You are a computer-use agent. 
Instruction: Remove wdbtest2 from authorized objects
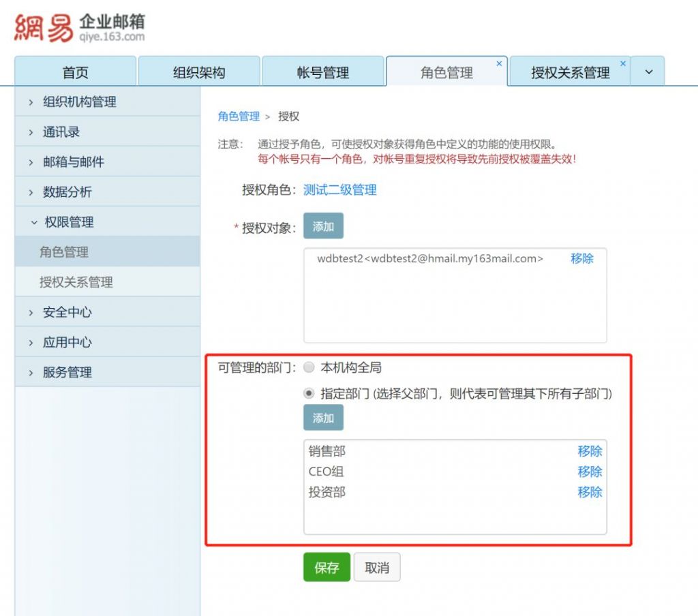pyautogui.click(x=582, y=258)
